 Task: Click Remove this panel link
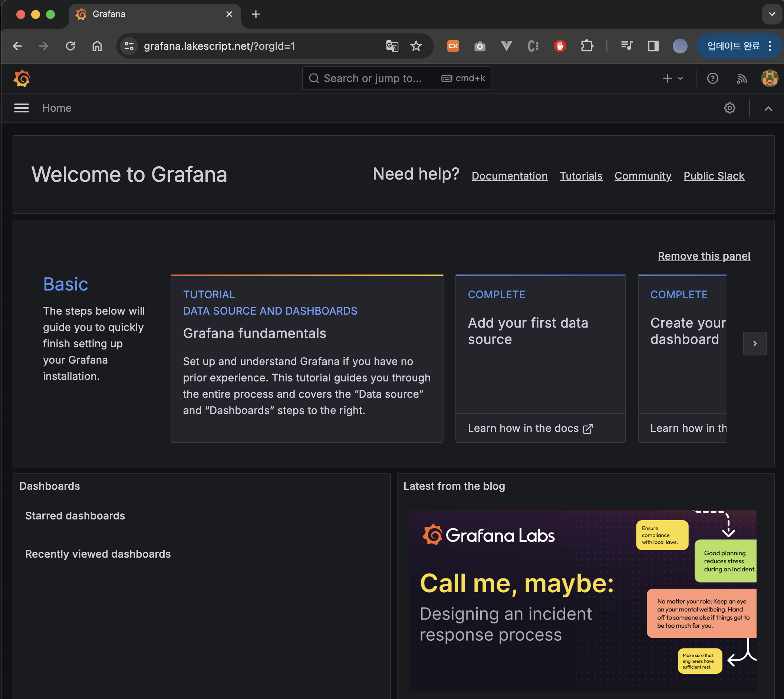click(x=704, y=256)
